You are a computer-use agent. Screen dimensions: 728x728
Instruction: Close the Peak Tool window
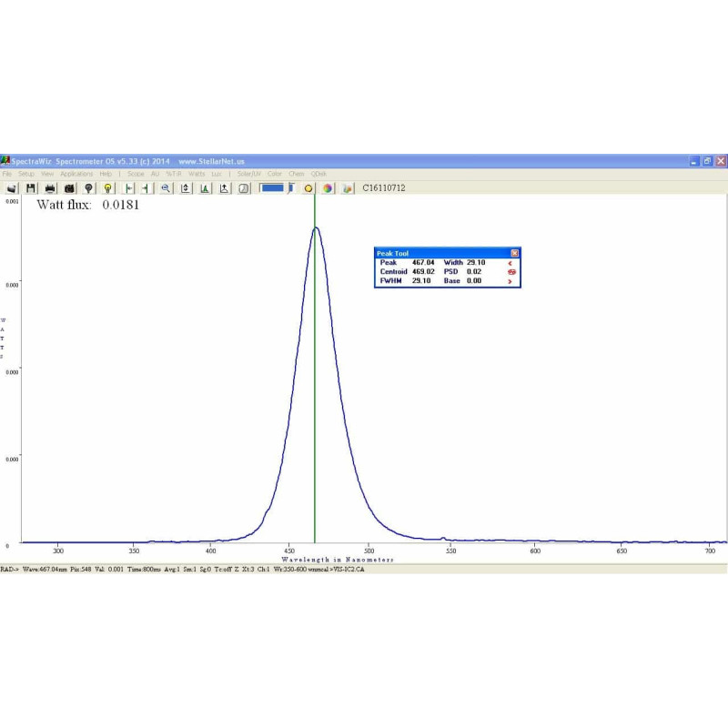(x=514, y=253)
